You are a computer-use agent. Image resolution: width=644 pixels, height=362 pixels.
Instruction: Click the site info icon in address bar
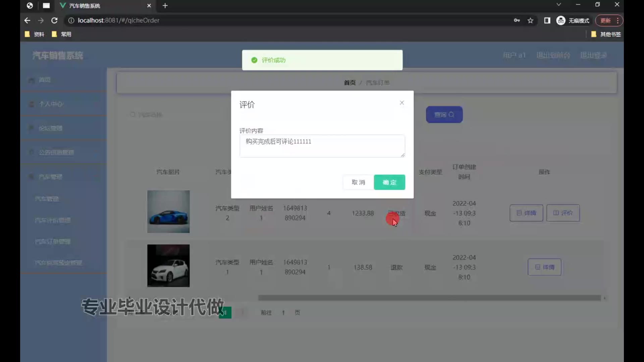71,20
